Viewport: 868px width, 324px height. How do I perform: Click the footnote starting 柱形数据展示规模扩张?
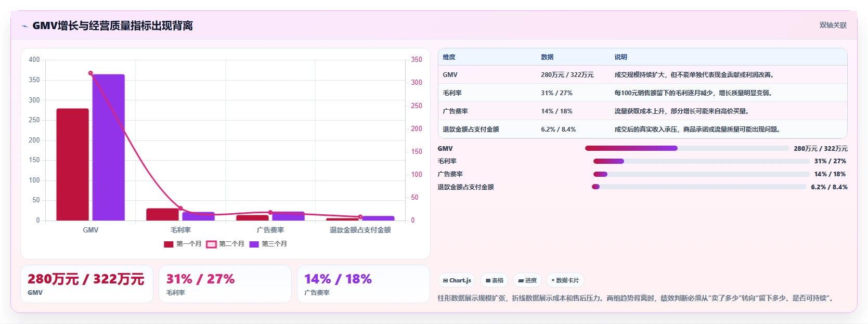[x=637, y=299]
